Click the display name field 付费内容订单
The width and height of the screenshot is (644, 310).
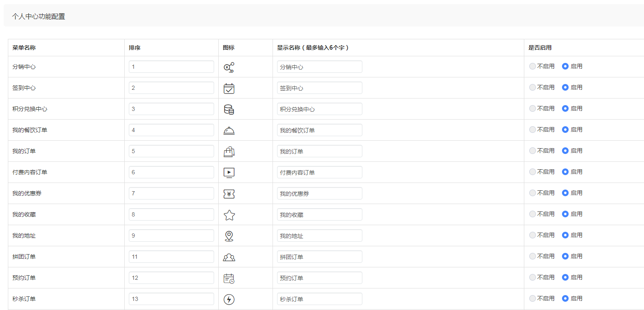tap(320, 172)
